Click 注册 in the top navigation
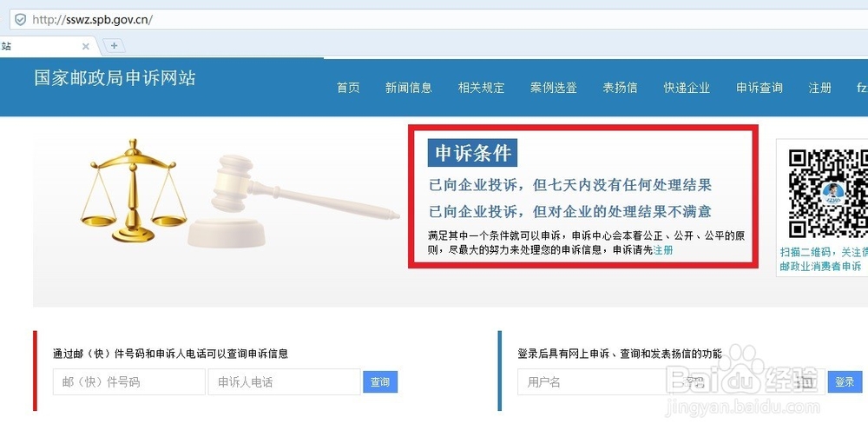This screenshot has width=868, height=437. pyautogui.click(x=820, y=88)
